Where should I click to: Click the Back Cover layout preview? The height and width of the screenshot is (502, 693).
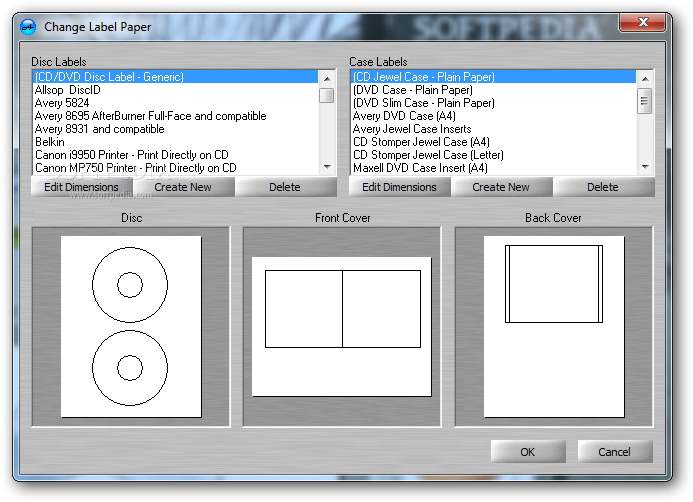[x=554, y=327]
